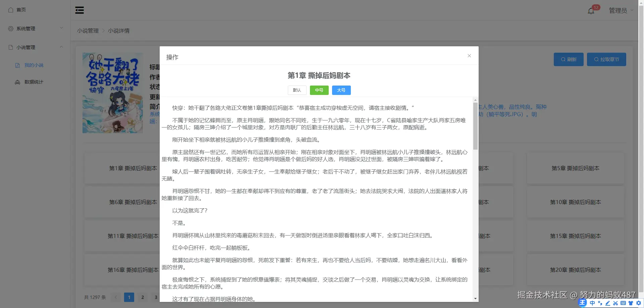This screenshot has height=308, width=644.
Task: Click the home icon beside 首页
Action: click(x=11, y=10)
